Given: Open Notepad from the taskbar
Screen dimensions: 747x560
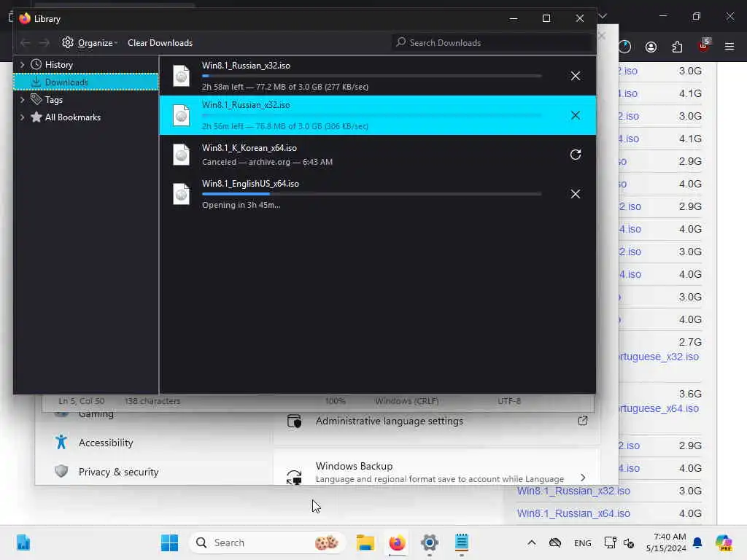Looking at the screenshot, I should point(461,542).
